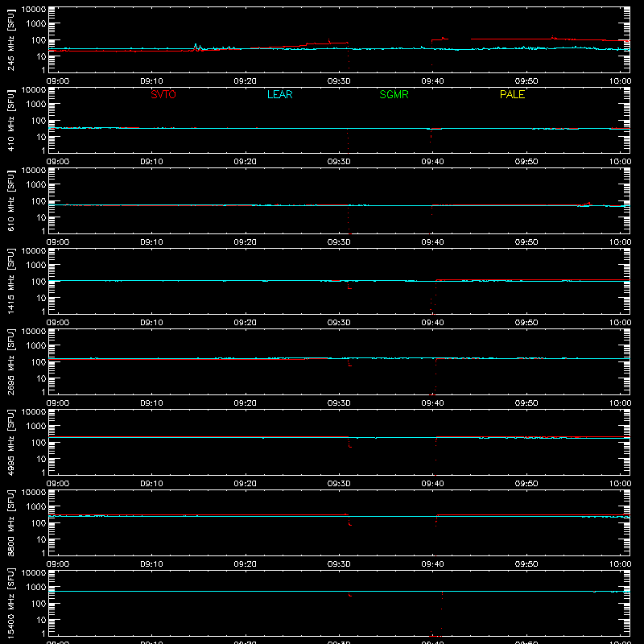Click the 1000 y-axis value on the 8800 MHz plot

[x=36, y=507]
